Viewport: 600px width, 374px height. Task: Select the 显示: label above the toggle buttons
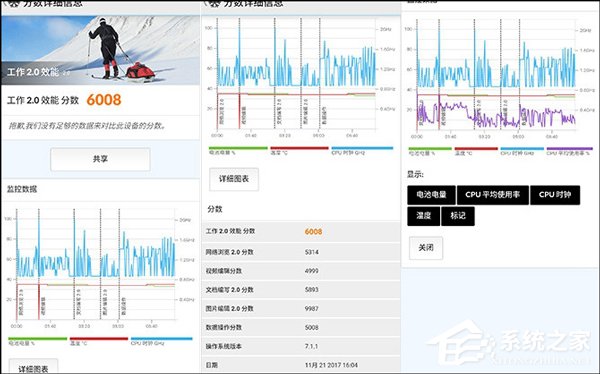(415, 175)
